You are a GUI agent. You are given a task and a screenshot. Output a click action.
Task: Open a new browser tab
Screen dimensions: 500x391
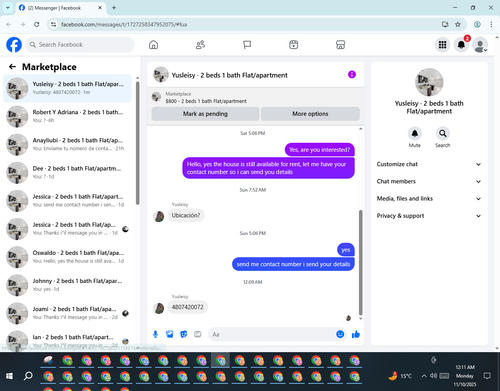click(114, 8)
